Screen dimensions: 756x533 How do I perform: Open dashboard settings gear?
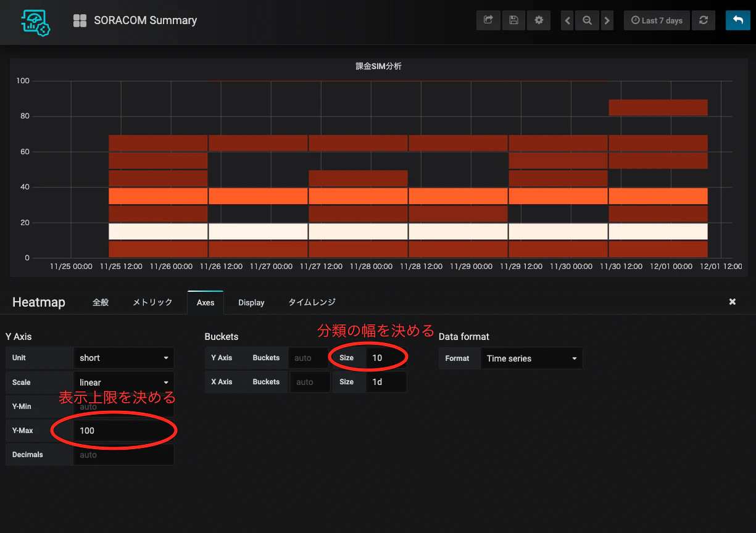pos(539,20)
